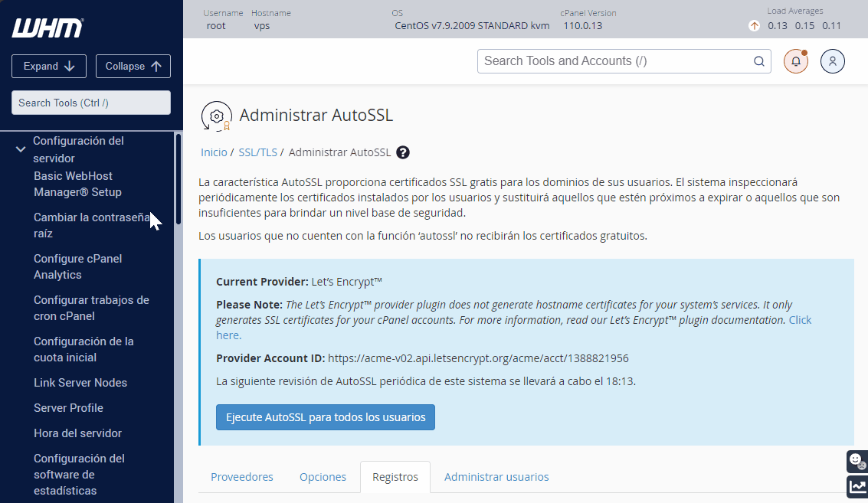Screen dimensions: 868x503
Task: Open Link Server Nodes
Action: 80,382
